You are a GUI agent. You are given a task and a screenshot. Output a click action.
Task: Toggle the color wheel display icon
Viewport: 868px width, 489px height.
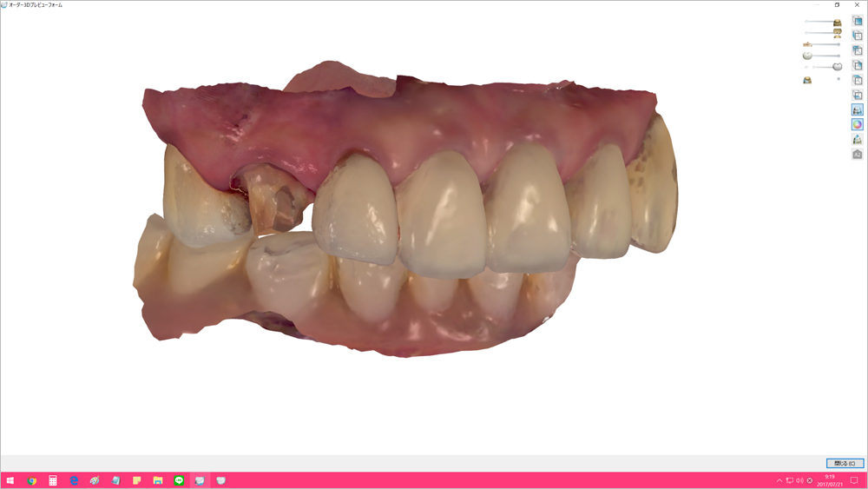(x=858, y=125)
